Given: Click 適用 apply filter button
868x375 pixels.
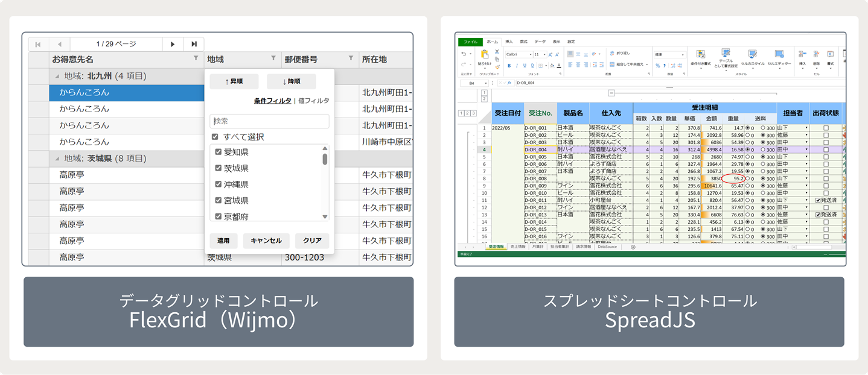Looking at the screenshot, I should 223,241.
